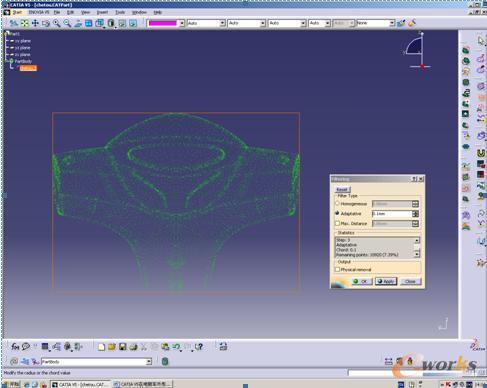This screenshot has width=487, height=388.
Task: Open the PartBody selector dropdown
Action: point(149,362)
